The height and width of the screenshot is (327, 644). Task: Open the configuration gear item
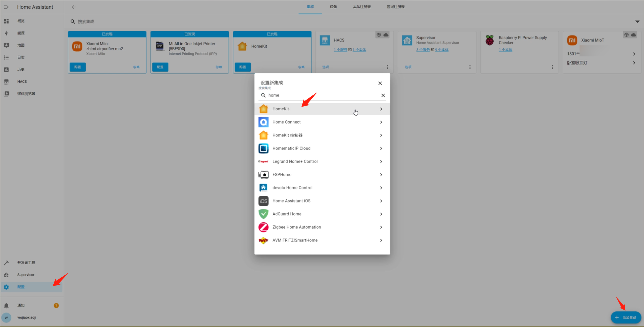tap(32, 287)
